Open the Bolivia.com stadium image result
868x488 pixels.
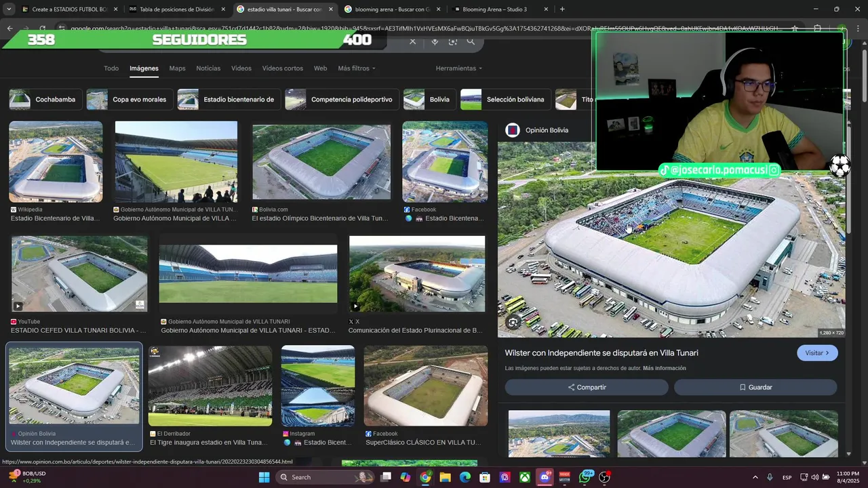point(321,162)
